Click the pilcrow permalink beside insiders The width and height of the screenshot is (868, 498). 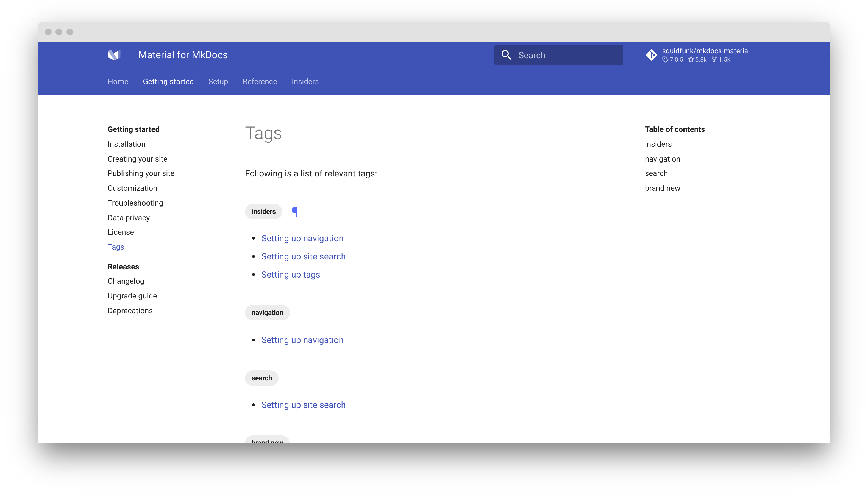[x=294, y=211]
